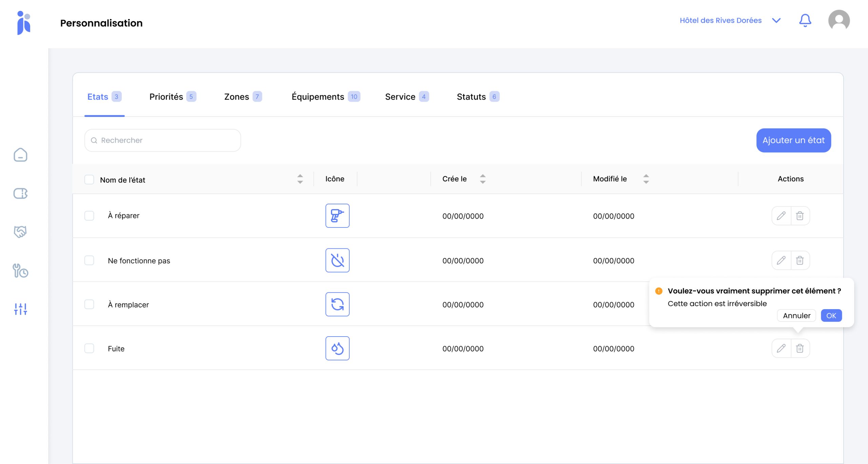Open the wrench maintenance schedule icon

coord(20,271)
